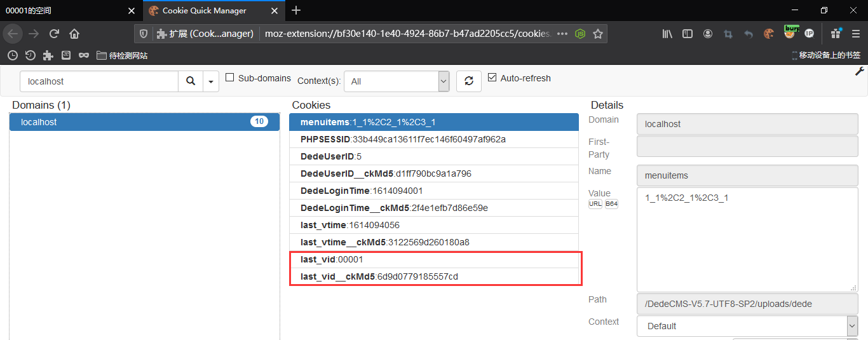Viewport: 868px width, 340px height.
Task: Select the PHPSESSID cookie
Action: pyautogui.click(x=434, y=139)
